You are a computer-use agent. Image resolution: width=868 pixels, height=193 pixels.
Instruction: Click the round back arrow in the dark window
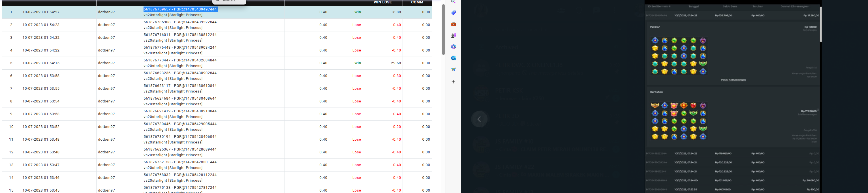coord(479,119)
